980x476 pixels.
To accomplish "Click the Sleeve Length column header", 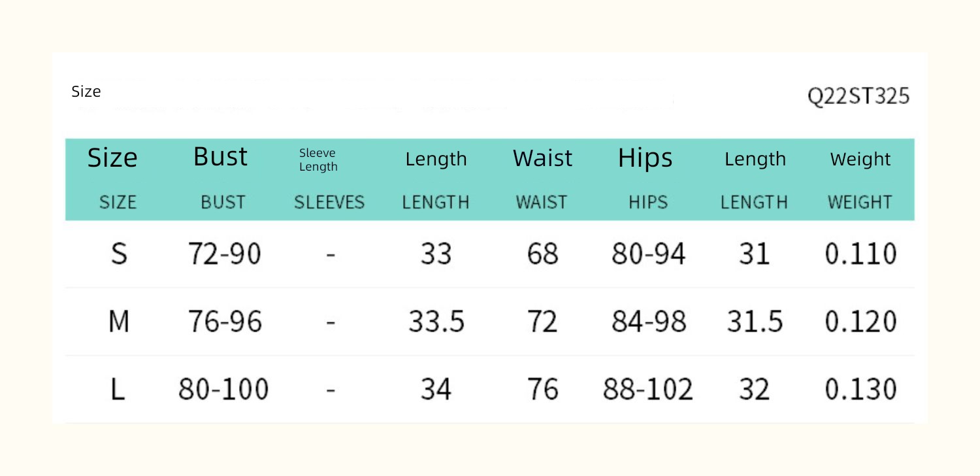I will [x=318, y=160].
